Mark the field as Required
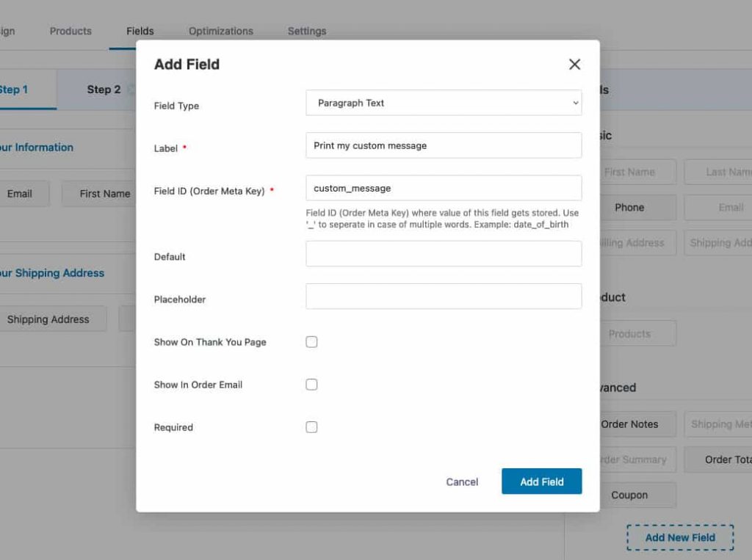The width and height of the screenshot is (752, 560). coord(311,427)
